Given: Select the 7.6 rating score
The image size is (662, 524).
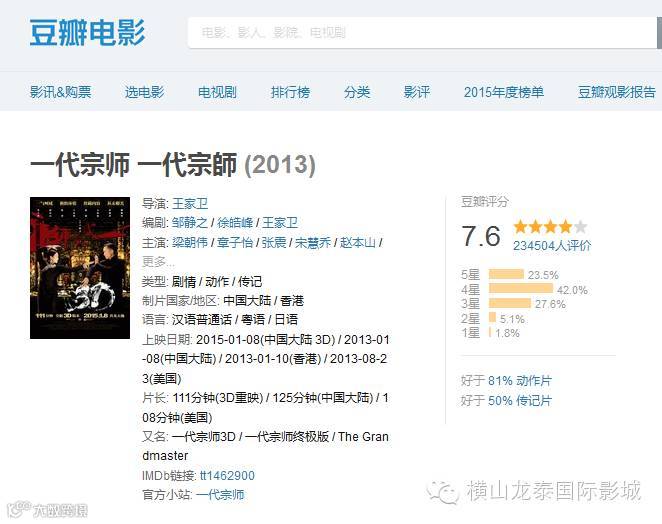Looking at the screenshot, I should point(481,236).
